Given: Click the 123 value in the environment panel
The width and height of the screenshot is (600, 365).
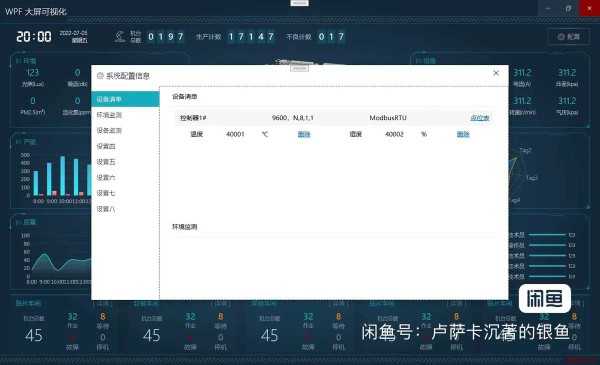Looking at the screenshot, I should click(x=33, y=72).
